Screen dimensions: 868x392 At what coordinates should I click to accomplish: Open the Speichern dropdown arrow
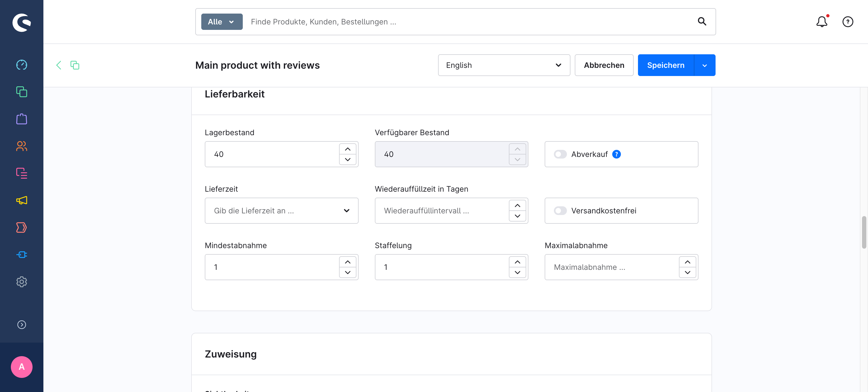[x=705, y=65]
